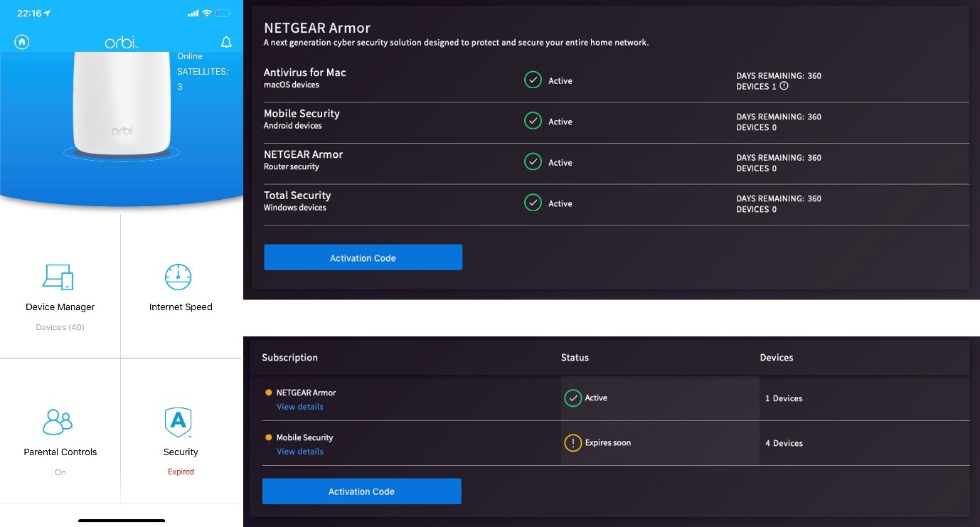Click the orbi logo in header
This screenshot has height=527, width=980.
[x=122, y=43]
